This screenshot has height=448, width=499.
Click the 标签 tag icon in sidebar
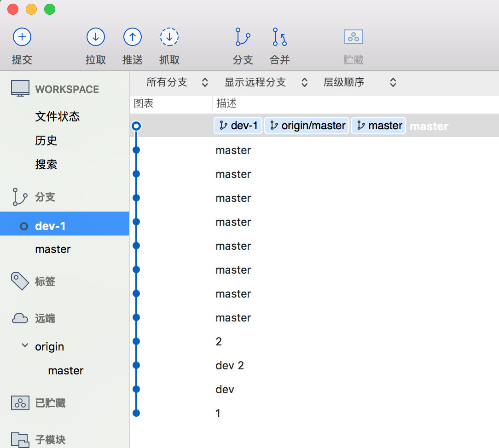(x=20, y=281)
